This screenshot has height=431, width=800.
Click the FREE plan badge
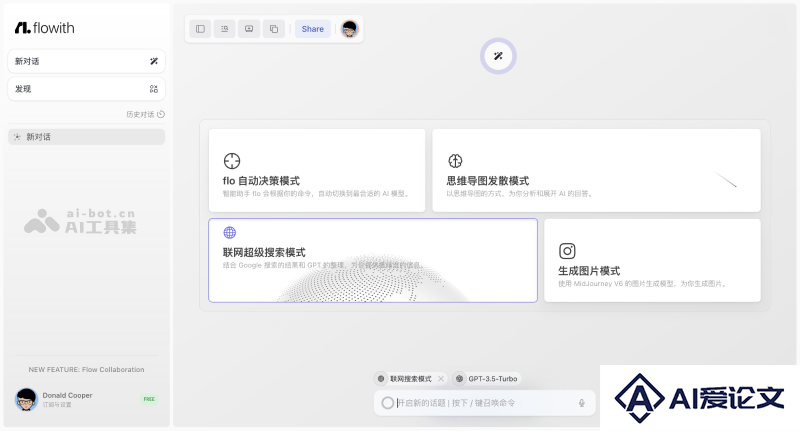149,399
